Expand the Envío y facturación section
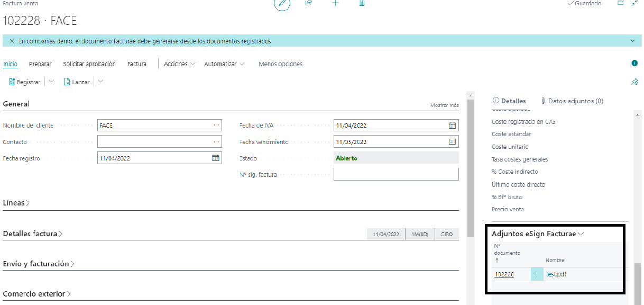Screen dimensions: 644x305 click(x=38, y=264)
